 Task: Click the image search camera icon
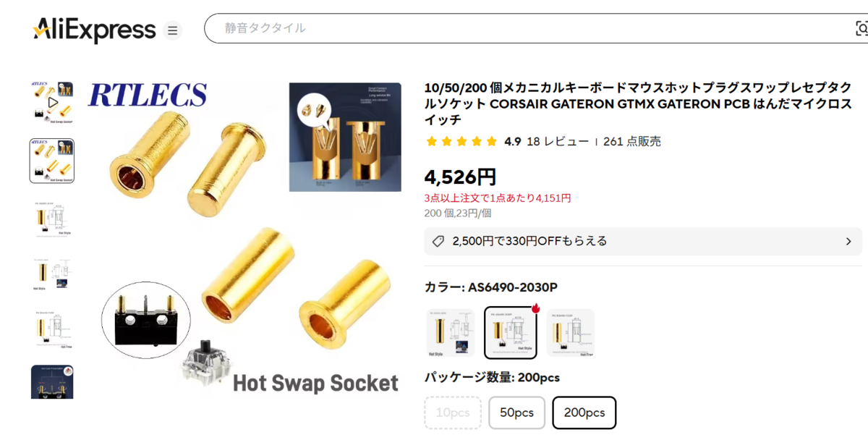861,28
